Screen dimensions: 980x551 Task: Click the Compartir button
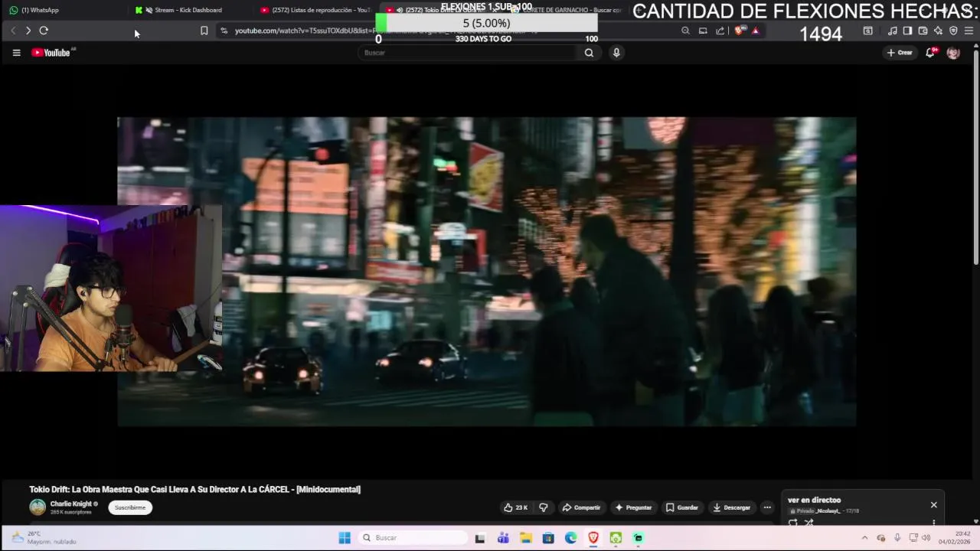pyautogui.click(x=581, y=507)
